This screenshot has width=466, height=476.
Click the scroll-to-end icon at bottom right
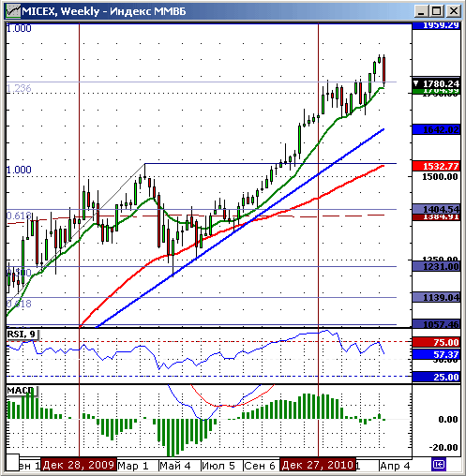point(439,465)
